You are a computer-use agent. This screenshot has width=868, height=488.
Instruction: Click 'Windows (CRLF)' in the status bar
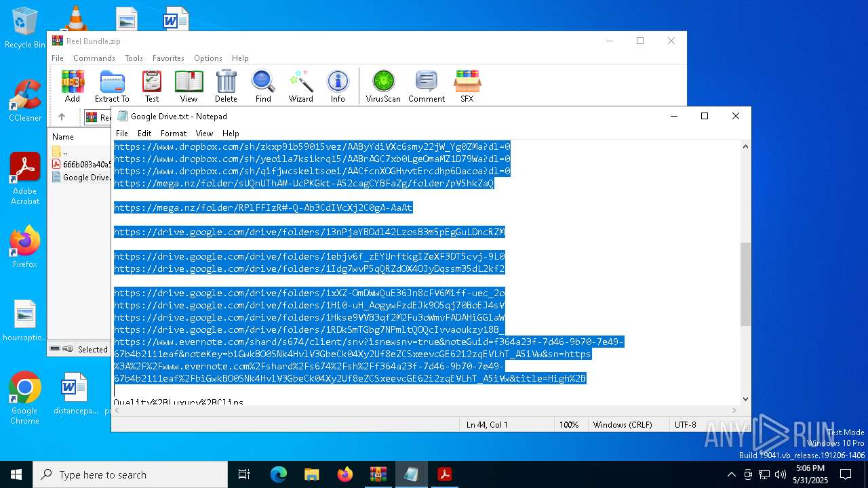pyautogui.click(x=623, y=425)
